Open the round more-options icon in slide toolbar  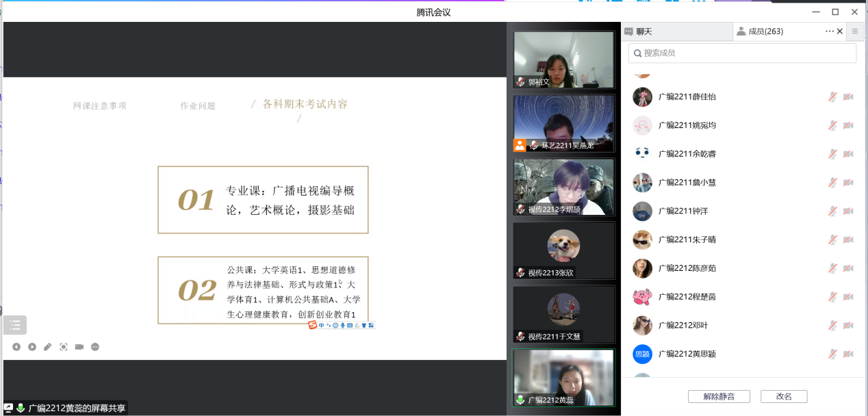[95, 347]
